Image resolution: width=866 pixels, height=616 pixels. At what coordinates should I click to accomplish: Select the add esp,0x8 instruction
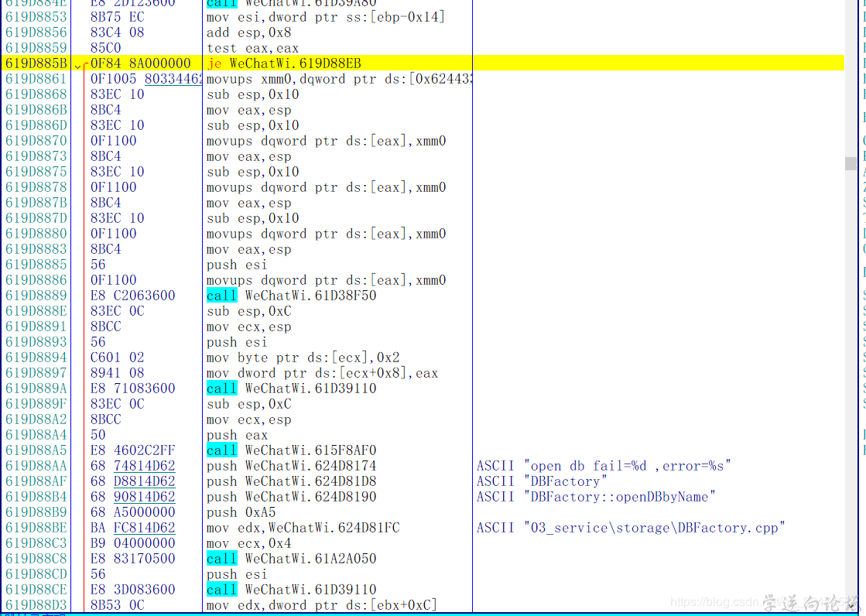tap(248, 33)
